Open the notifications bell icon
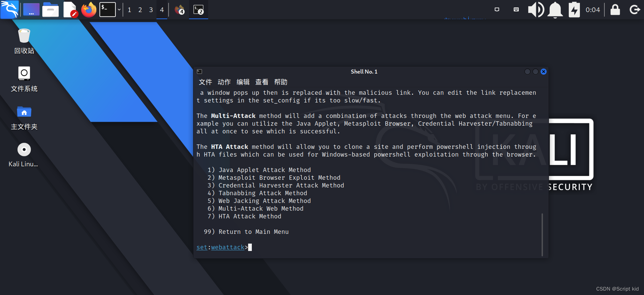 (555, 10)
